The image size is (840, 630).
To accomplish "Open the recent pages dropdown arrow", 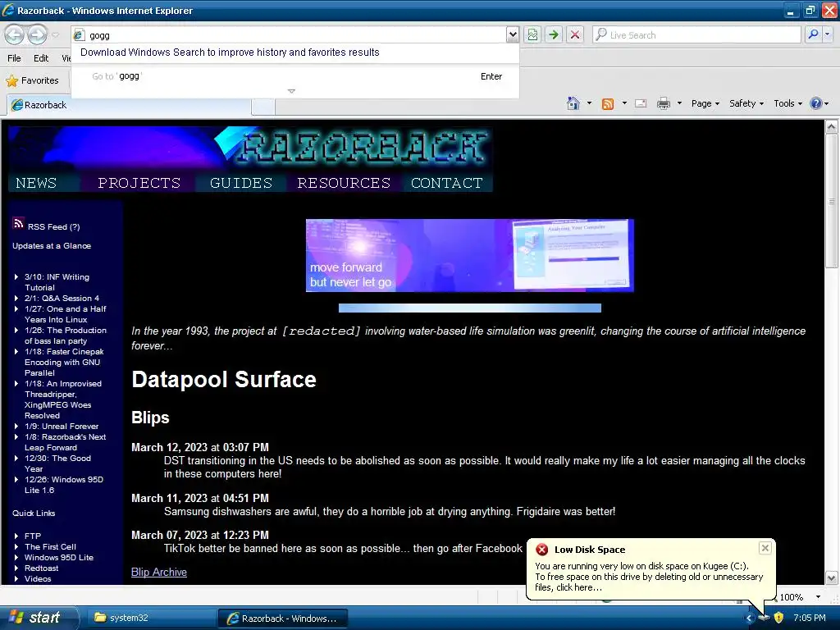I will [x=55, y=35].
